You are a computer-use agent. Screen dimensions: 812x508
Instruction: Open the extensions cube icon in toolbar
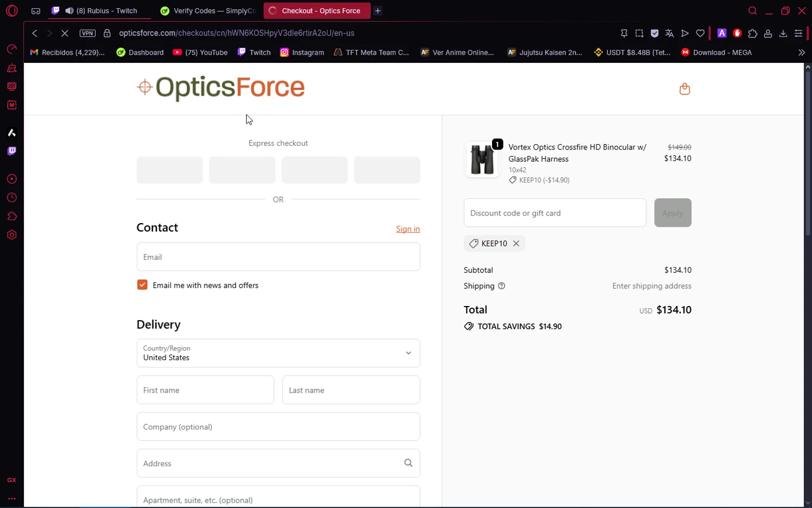[752, 33]
